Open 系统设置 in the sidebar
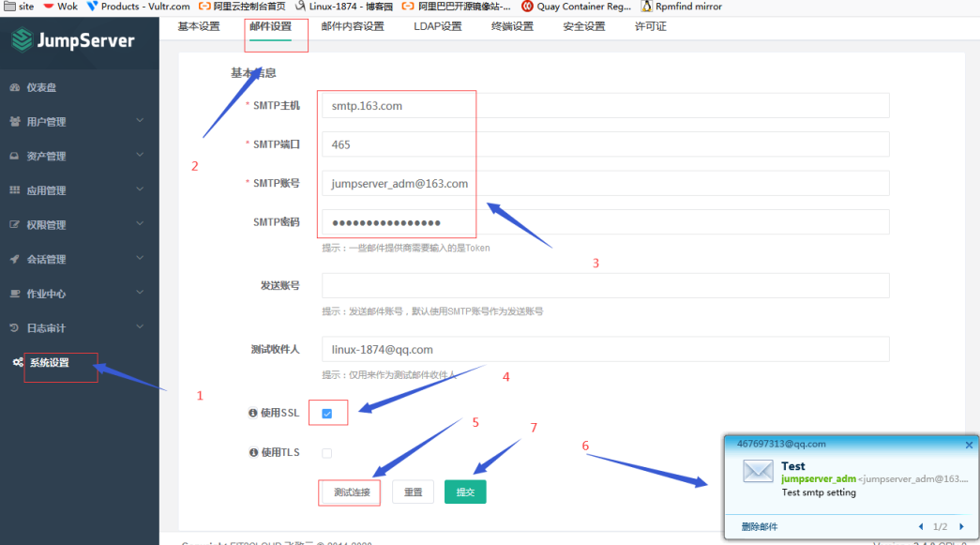This screenshot has width=980, height=545. coord(50,363)
